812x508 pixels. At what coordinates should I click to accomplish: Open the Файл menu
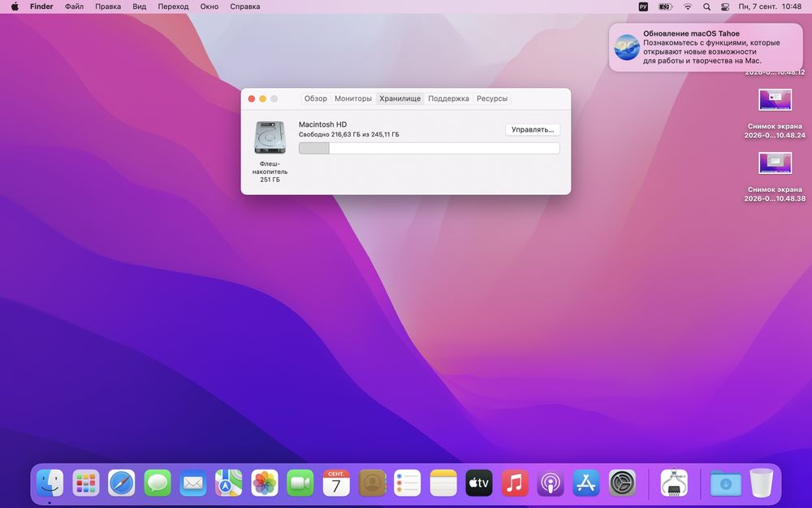74,7
